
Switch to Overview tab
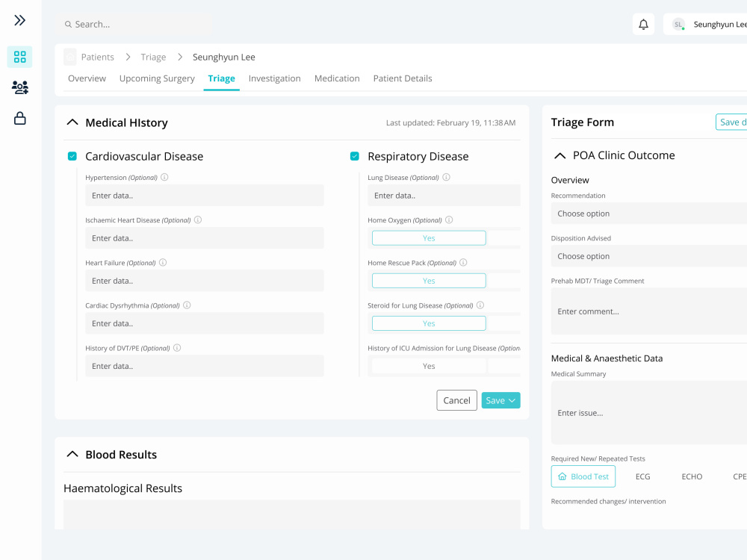(87, 78)
